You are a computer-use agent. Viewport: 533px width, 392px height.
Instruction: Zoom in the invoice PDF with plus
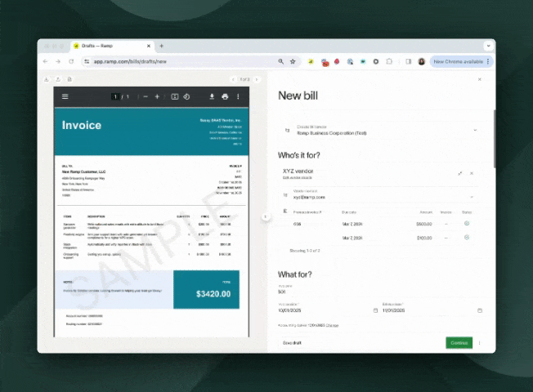click(157, 97)
